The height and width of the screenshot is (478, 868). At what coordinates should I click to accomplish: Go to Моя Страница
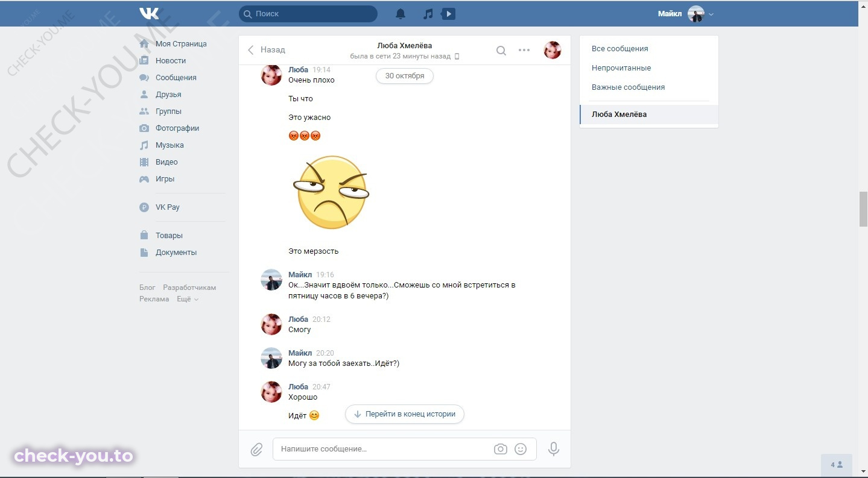(x=181, y=44)
